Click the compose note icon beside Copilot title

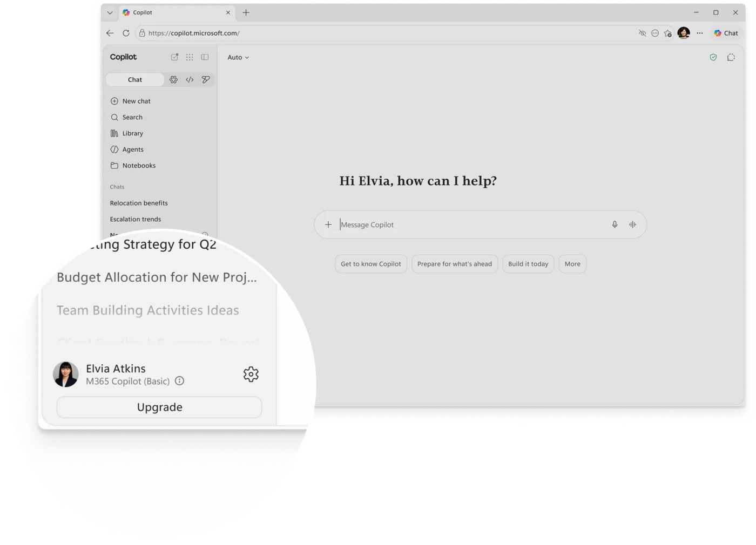coord(174,57)
